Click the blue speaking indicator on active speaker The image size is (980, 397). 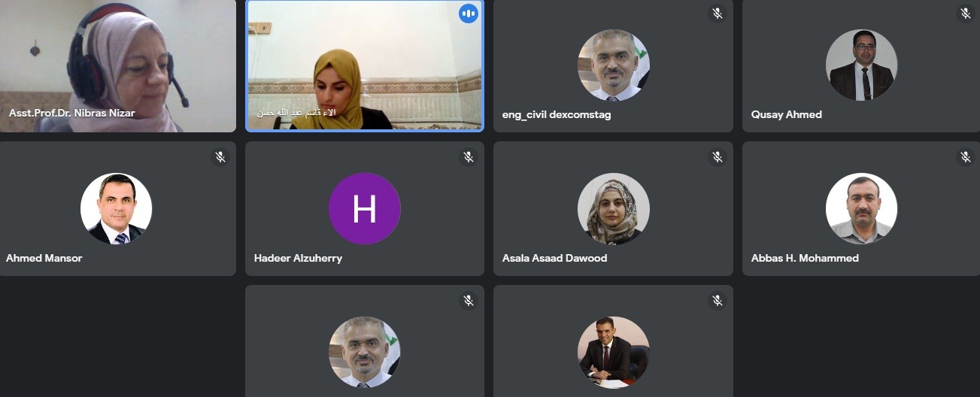(x=469, y=14)
